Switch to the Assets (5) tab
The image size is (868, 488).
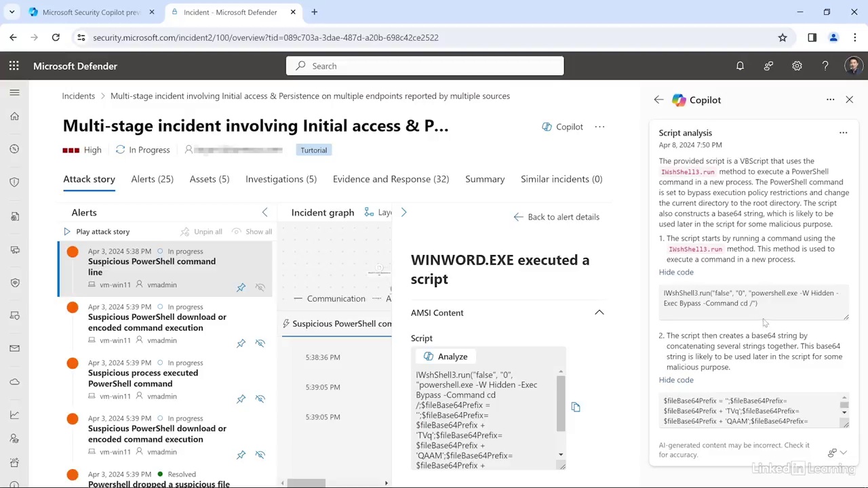(x=210, y=179)
